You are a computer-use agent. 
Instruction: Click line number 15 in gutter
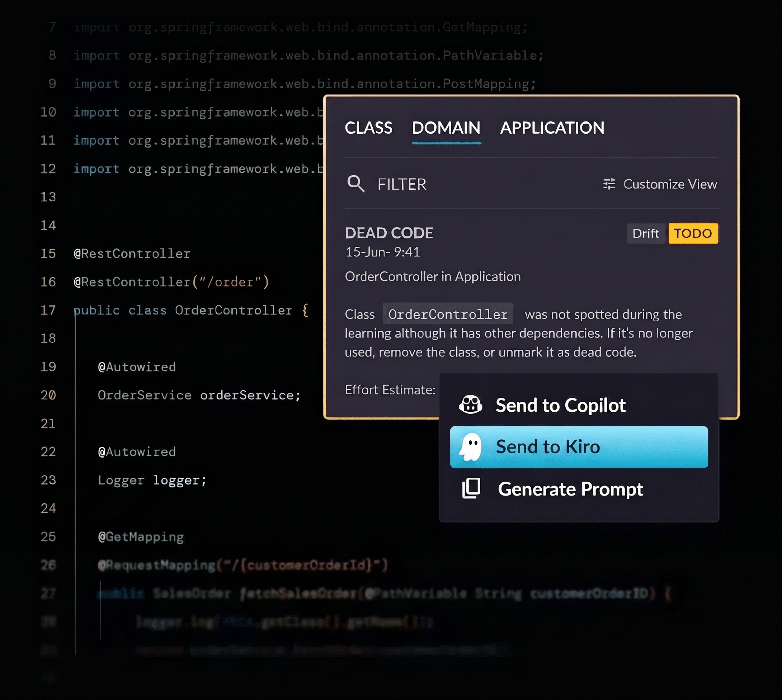pos(48,254)
